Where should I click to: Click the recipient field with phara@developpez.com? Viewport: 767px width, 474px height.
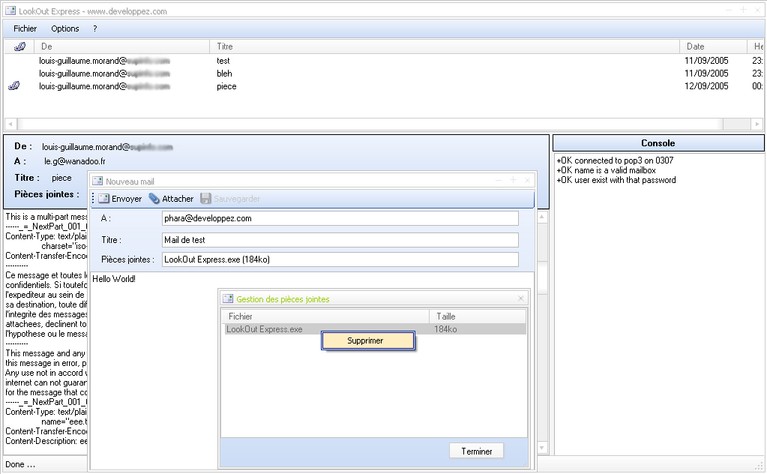point(339,218)
